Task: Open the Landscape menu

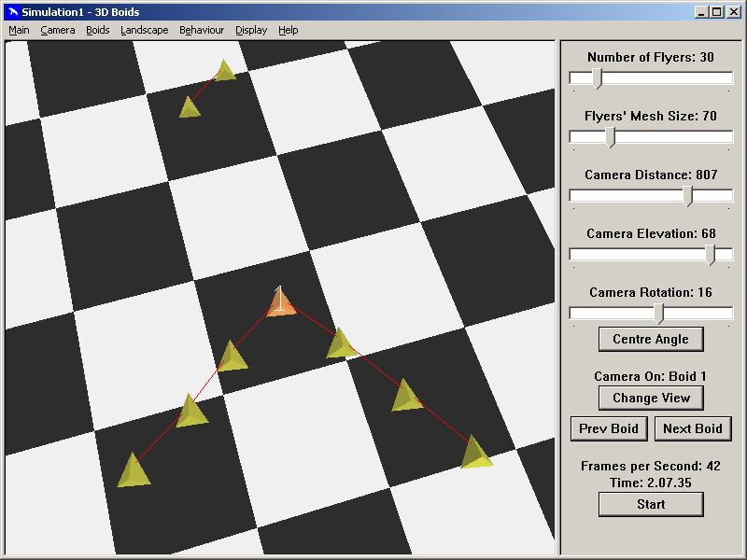Action: point(145,30)
